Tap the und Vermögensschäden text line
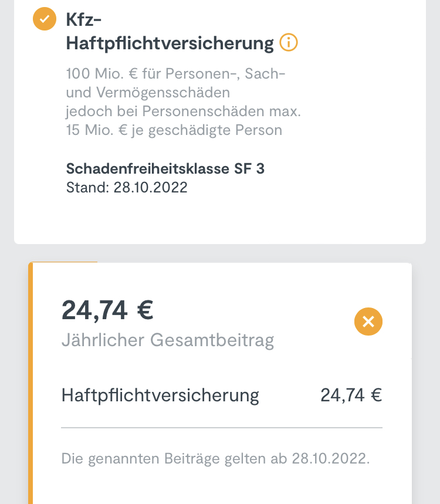The height and width of the screenshot is (504, 440). [x=148, y=93]
